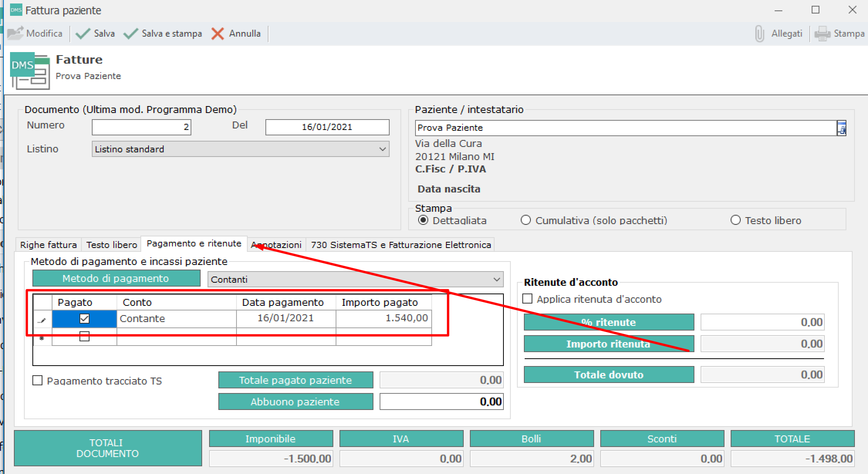Expand the Listino standard dropdown
The height and width of the screenshot is (474, 868).
coord(382,149)
